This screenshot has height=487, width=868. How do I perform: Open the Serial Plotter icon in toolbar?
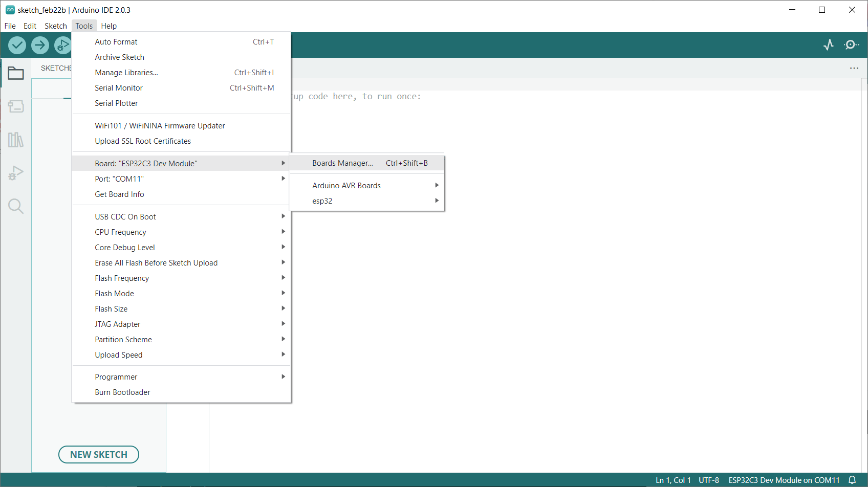pyautogui.click(x=829, y=45)
